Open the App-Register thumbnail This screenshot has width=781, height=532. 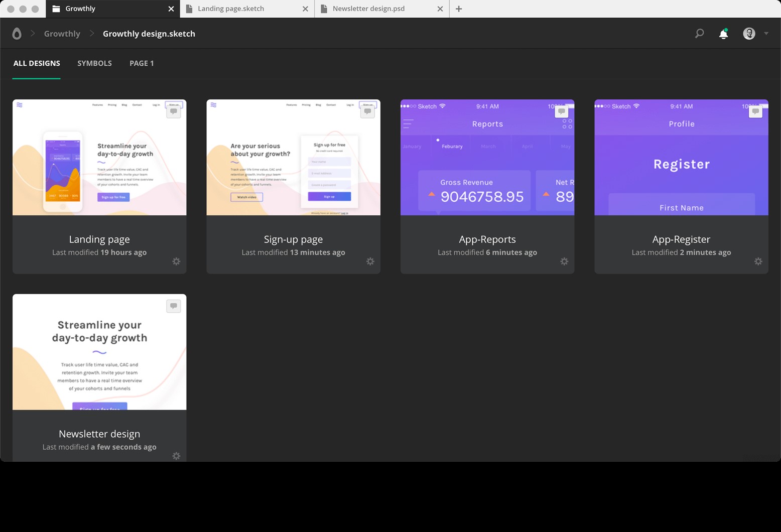[x=682, y=157]
